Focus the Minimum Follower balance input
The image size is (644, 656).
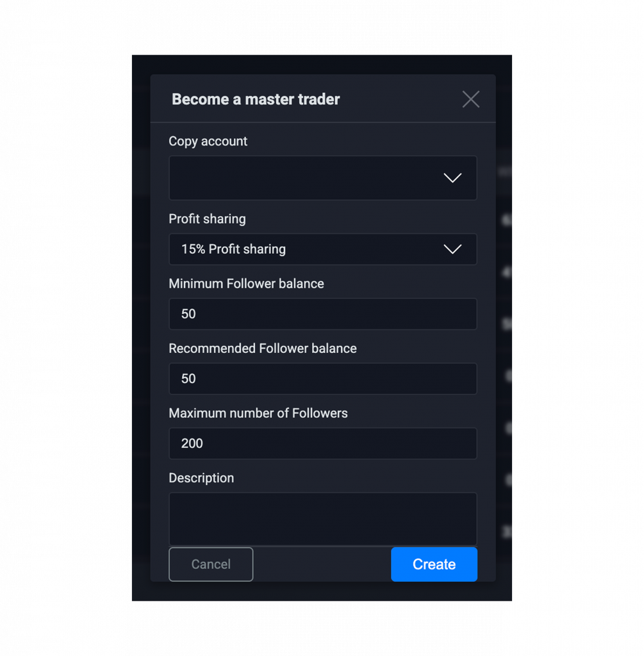point(322,314)
